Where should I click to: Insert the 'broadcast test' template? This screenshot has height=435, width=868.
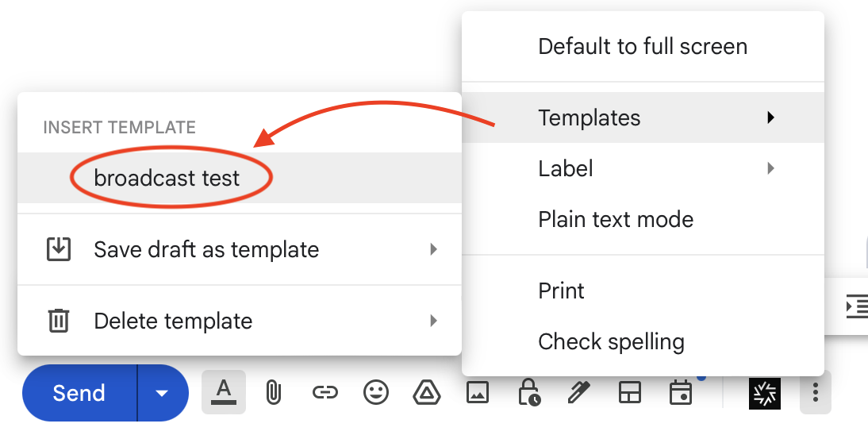167,178
